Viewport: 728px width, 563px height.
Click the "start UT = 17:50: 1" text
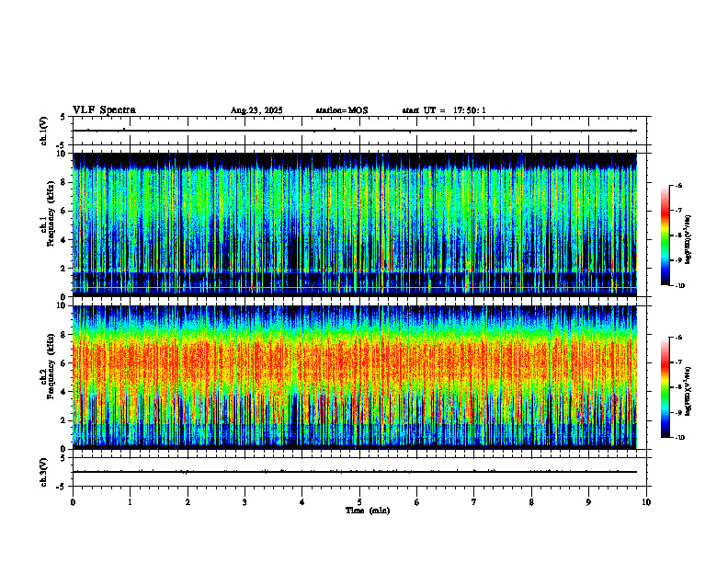(x=444, y=110)
